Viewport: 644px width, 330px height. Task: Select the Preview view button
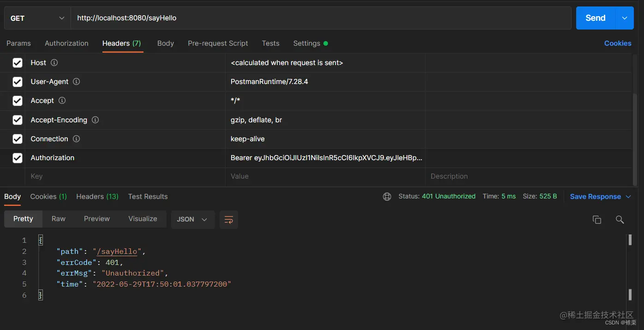pos(97,219)
